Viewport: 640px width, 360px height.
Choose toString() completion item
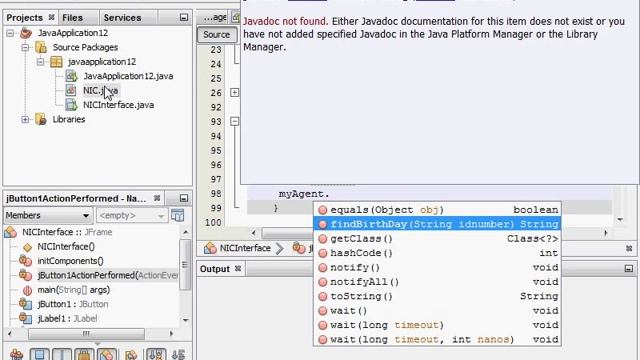point(437,296)
